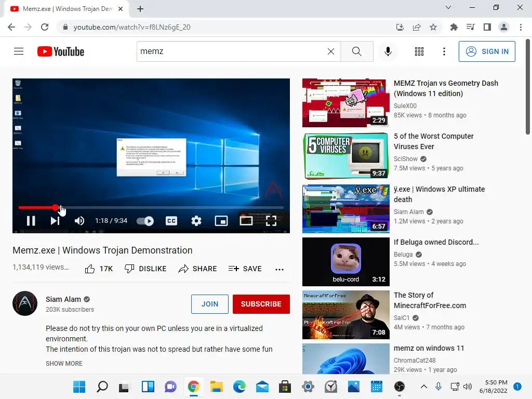
Task: Open YouTube apps grid
Action: coord(419,51)
